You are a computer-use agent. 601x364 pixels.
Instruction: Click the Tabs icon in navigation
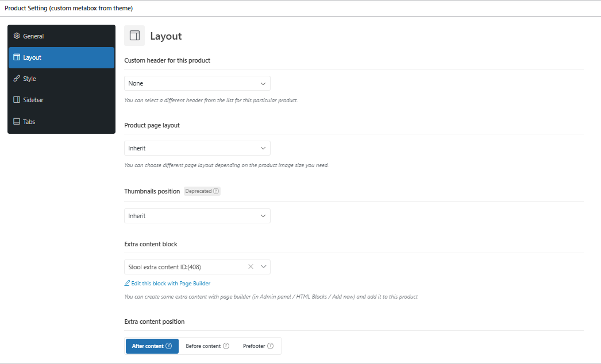(x=17, y=122)
